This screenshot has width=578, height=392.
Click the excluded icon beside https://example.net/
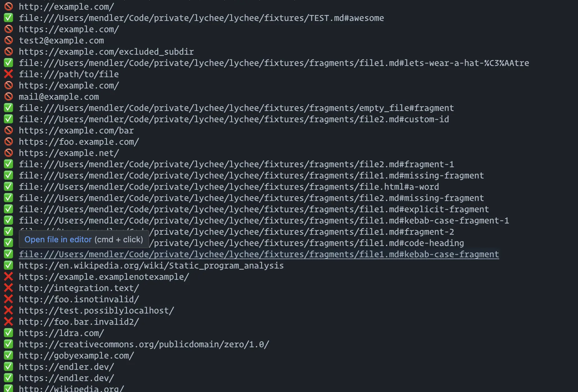[8, 153]
